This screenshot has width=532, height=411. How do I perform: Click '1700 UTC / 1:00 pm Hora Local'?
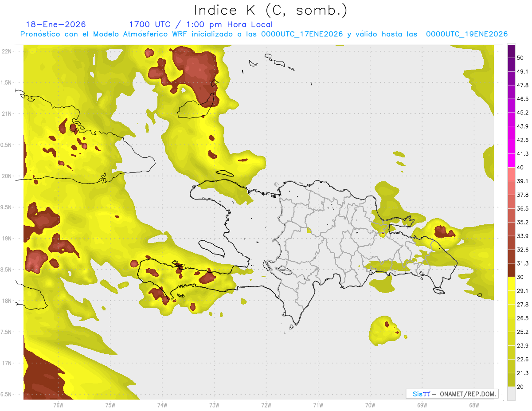tap(201, 24)
